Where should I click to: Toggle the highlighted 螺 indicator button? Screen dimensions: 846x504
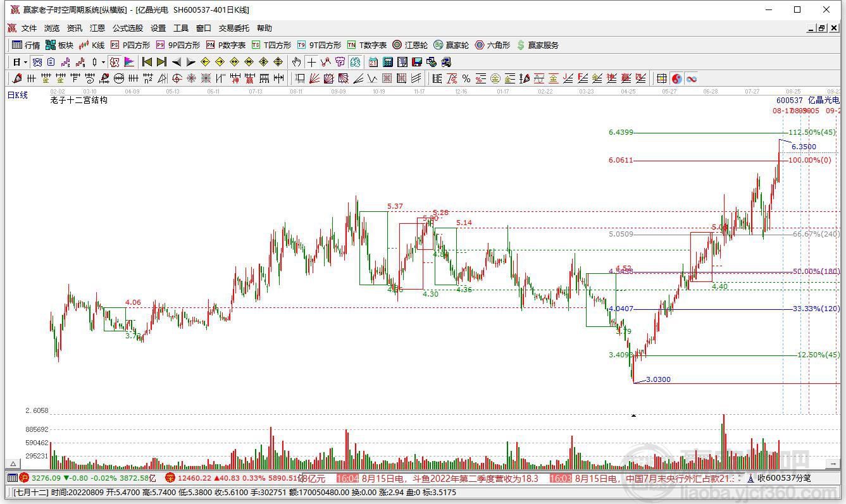click(x=115, y=62)
